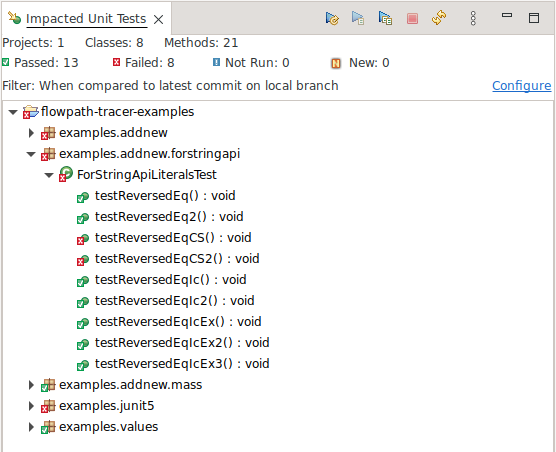This screenshot has height=452, width=556.
Task: Click the Not Run blue status icon
Action: 216,62
